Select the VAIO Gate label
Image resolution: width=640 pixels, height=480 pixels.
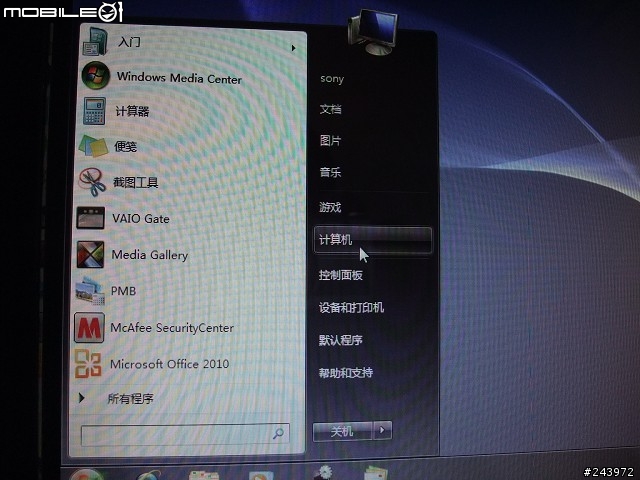141,218
